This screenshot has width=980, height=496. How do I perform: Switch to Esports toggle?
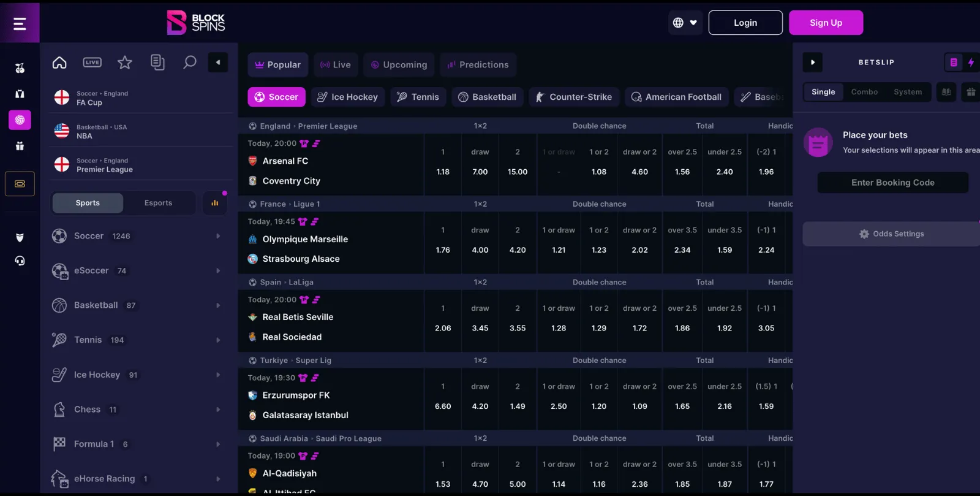pos(158,203)
